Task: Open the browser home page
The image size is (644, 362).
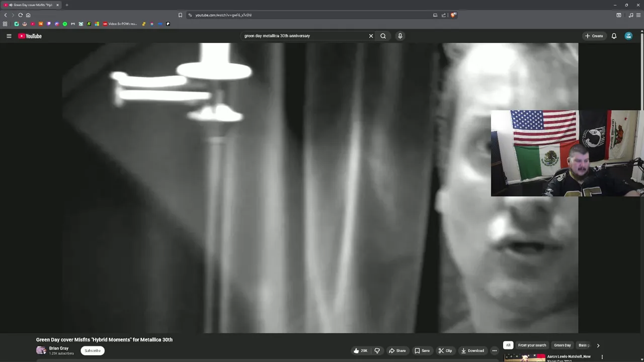Action: click(28, 15)
